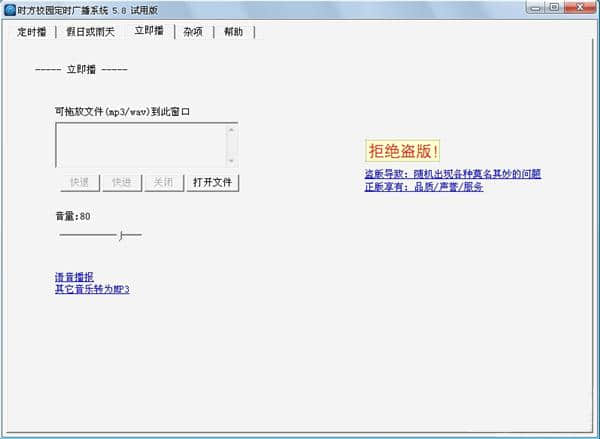Click the 盗版导致 warning link

pyautogui.click(x=453, y=174)
